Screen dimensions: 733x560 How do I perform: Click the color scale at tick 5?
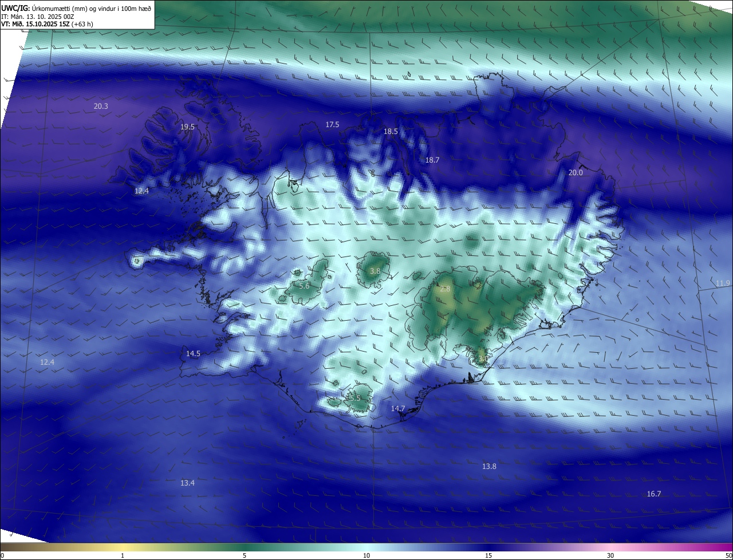tap(245, 555)
